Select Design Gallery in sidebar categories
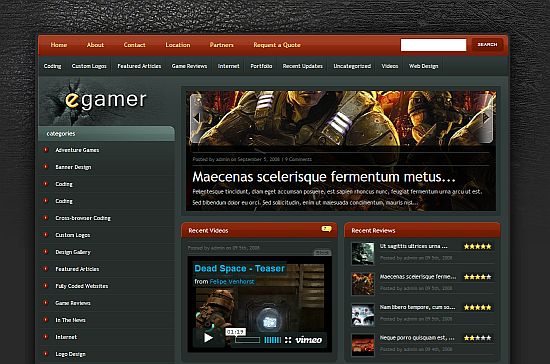Viewport: 550px width, 364px height. (73, 252)
